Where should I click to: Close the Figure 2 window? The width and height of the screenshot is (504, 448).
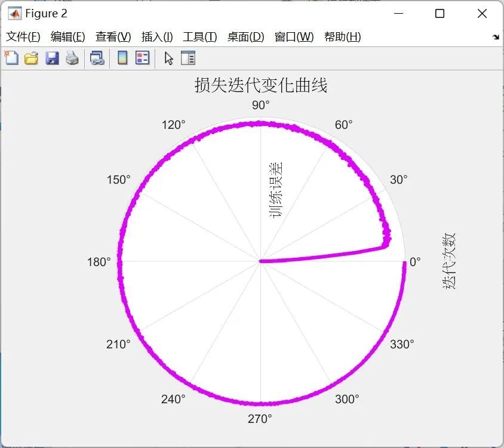point(482,14)
